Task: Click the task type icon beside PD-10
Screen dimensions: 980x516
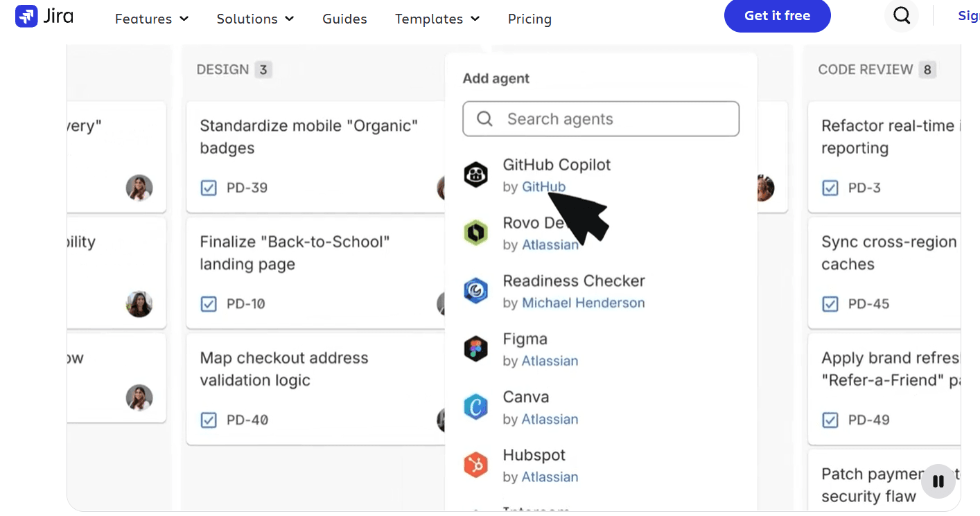Action: click(209, 304)
